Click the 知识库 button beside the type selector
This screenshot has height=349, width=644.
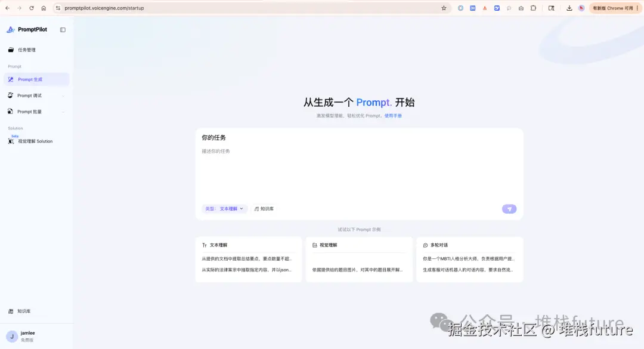pos(264,209)
